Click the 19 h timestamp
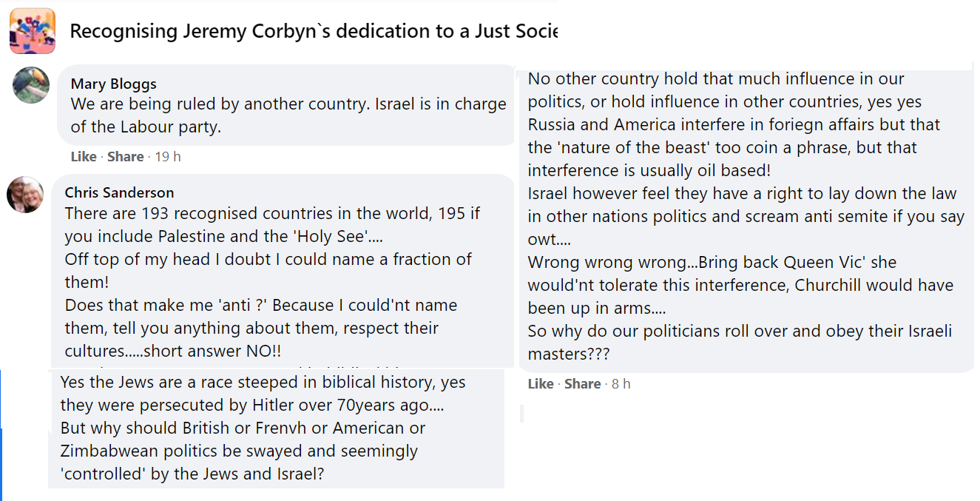980x501 pixels. pos(167,156)
